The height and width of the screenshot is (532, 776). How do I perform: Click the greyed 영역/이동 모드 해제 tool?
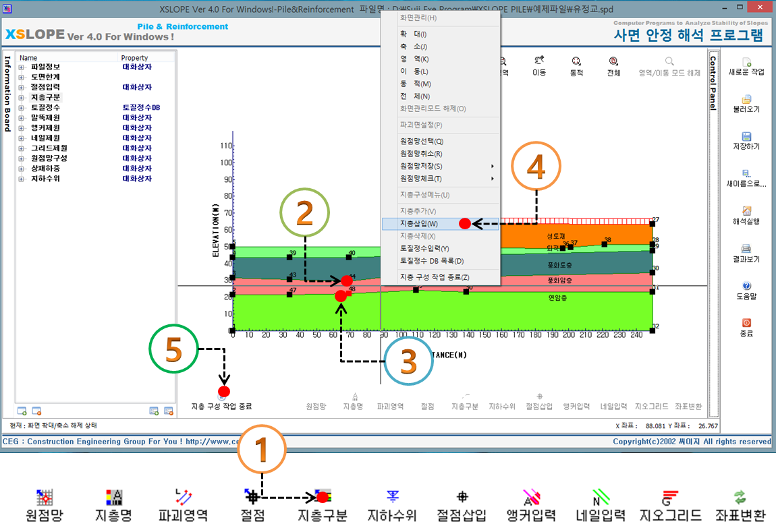point(669,67)
